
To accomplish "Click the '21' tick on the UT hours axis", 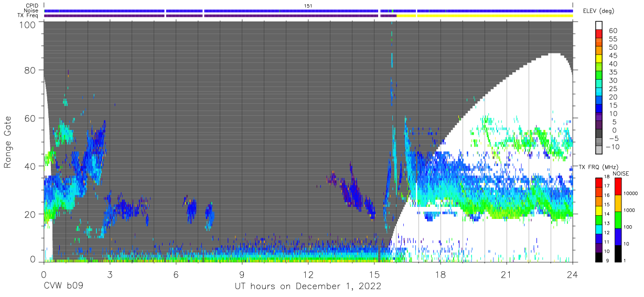I will pyautogui.click(x=507, y=274).
